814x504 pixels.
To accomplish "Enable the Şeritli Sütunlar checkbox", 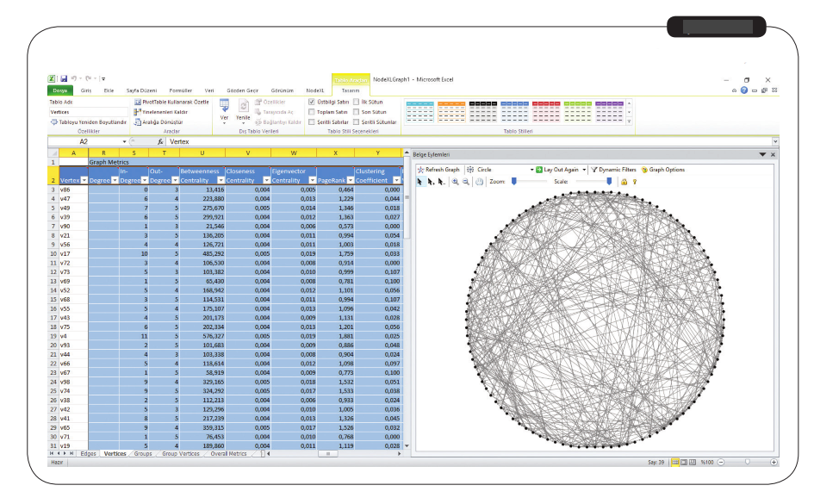I will tap(357, 122).
